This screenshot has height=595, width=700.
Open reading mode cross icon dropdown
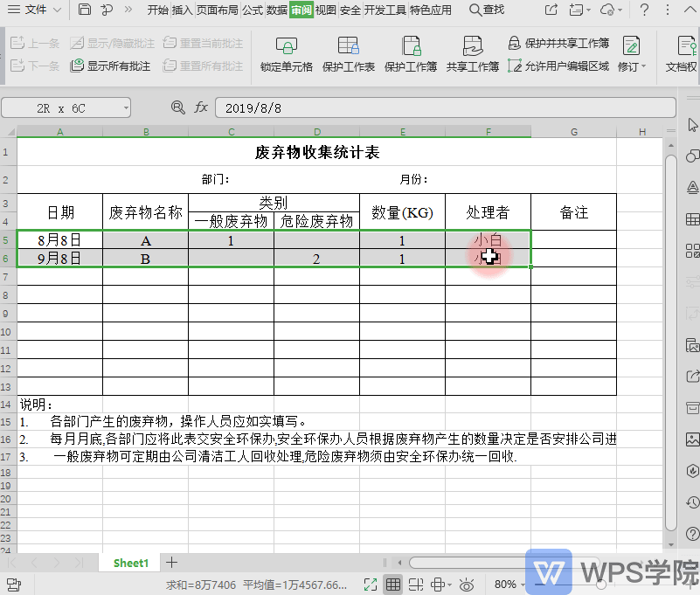441,585
